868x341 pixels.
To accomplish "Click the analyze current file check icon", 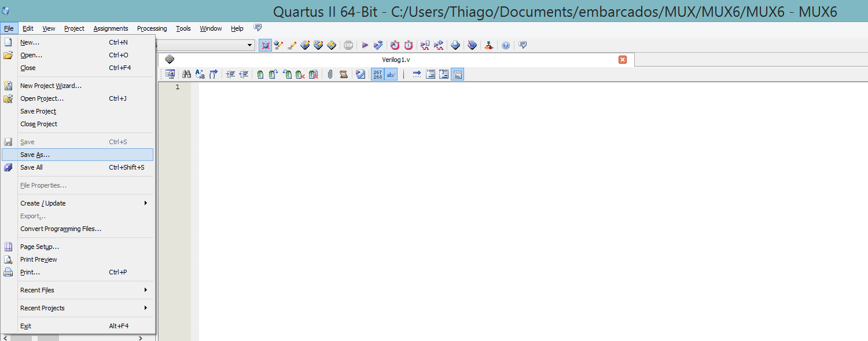I will coord(361,74).
